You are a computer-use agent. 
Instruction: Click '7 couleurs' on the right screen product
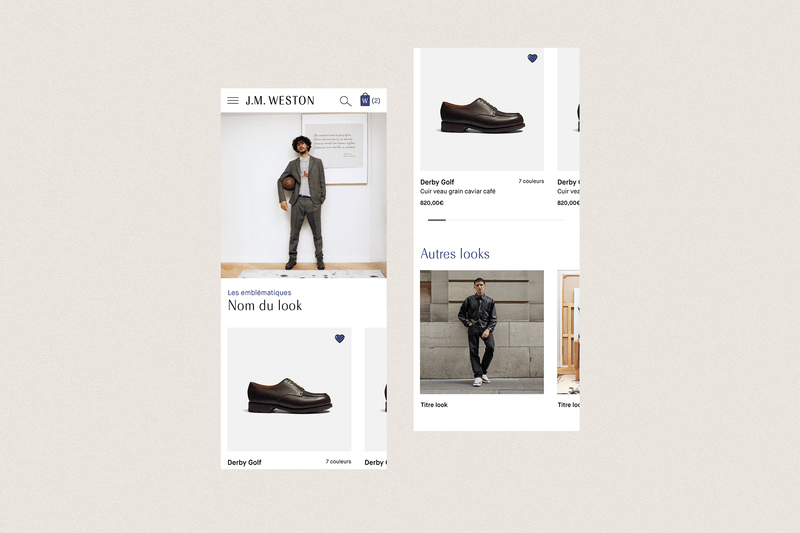531,181
